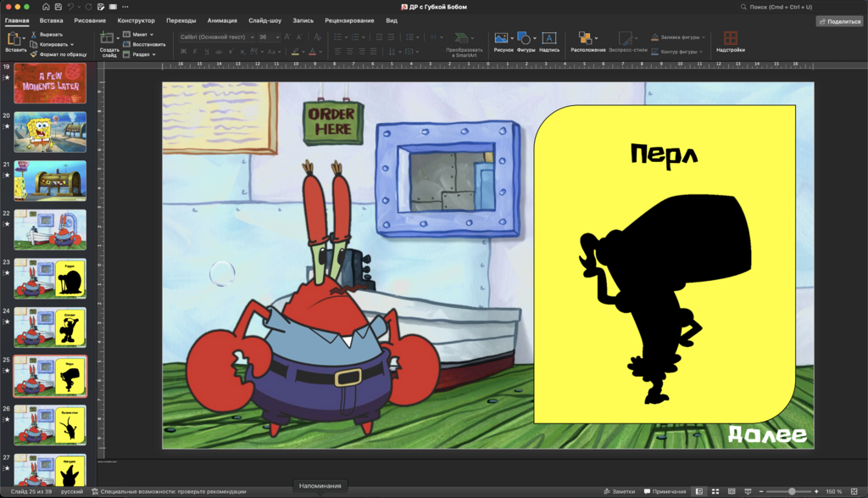Toggle strikethrough formatting
868x498 pixels.
[x=219, y=52]
